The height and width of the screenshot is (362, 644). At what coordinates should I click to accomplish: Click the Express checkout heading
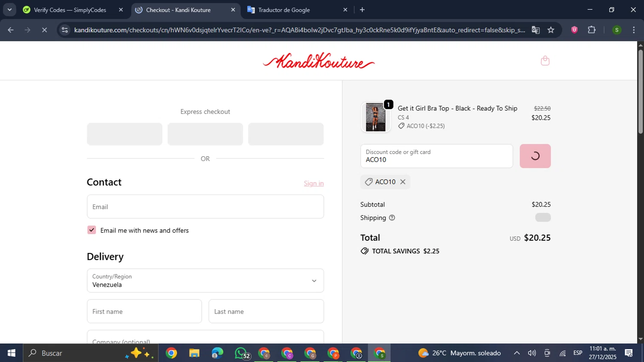coord(205,112)
